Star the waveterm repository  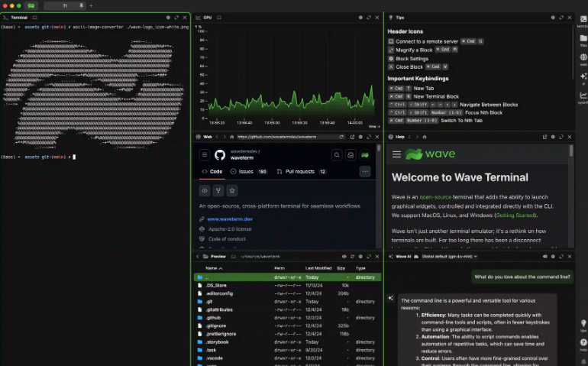232,191
